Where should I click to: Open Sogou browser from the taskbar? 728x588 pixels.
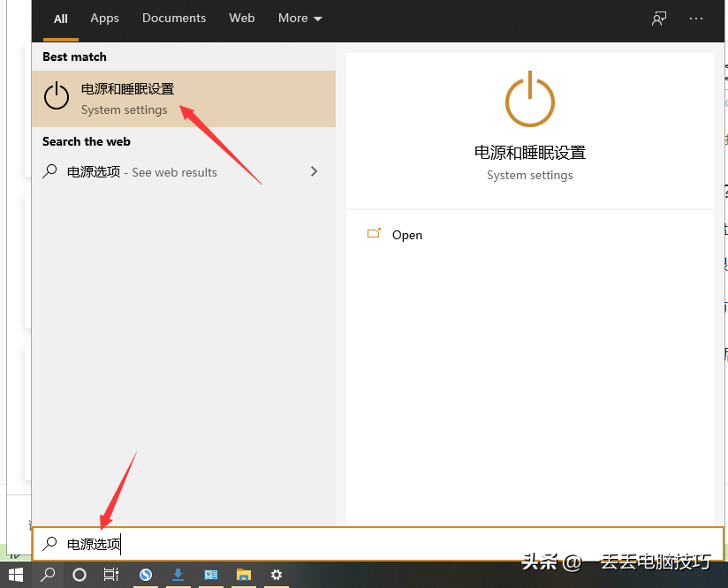[146, 575]
